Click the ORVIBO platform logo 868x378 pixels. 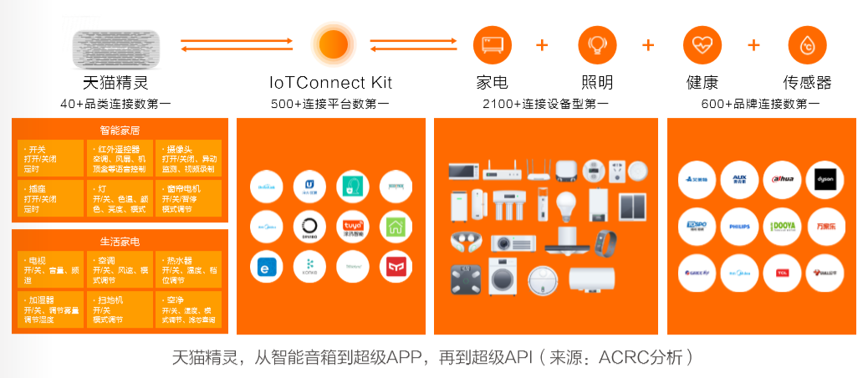(x=309, y=227)
